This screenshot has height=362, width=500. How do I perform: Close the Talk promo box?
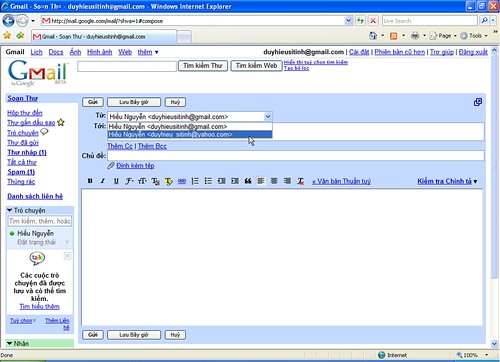[67, 256]
